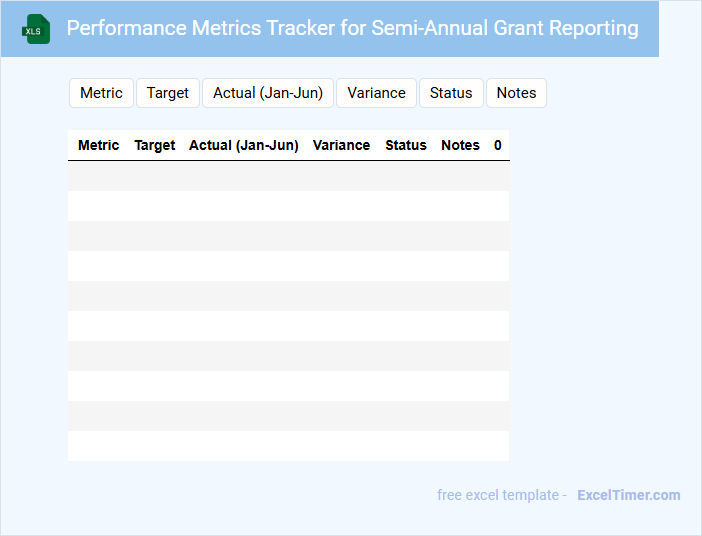702x536 pixels.
Task: Click the Metric tag button above the table
Action: coord(101,93)
